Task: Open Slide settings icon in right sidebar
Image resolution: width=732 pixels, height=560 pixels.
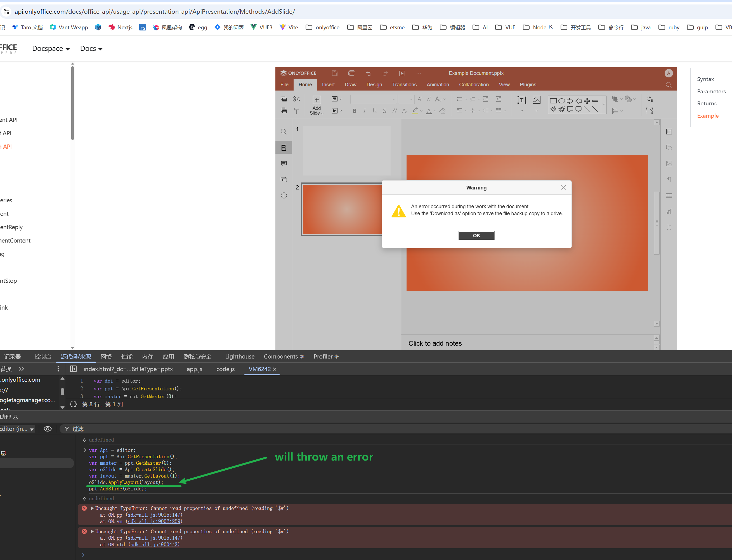Action: tap(669, 132)
